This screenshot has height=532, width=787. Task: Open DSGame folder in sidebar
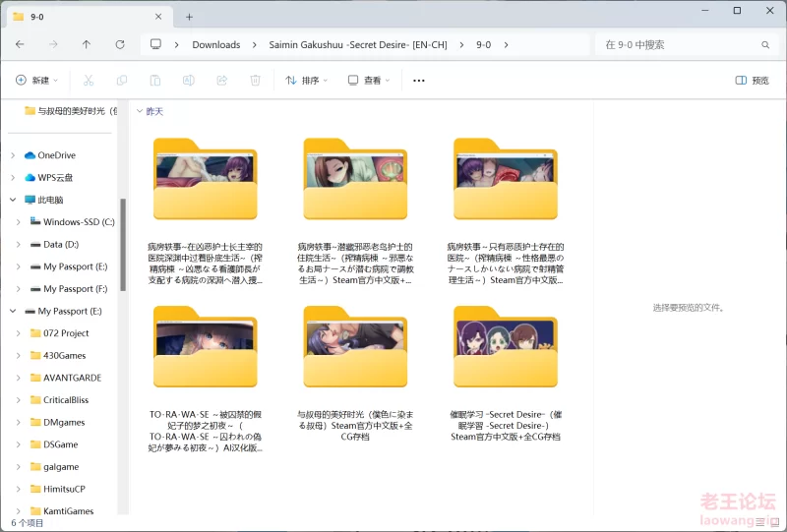tap(54, 444)
